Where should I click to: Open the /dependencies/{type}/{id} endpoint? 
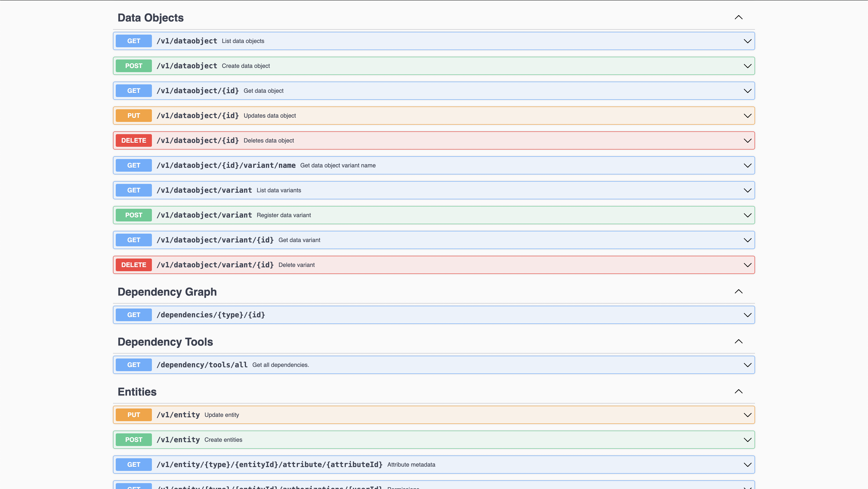pyautogui.click(x=211, y=315)
